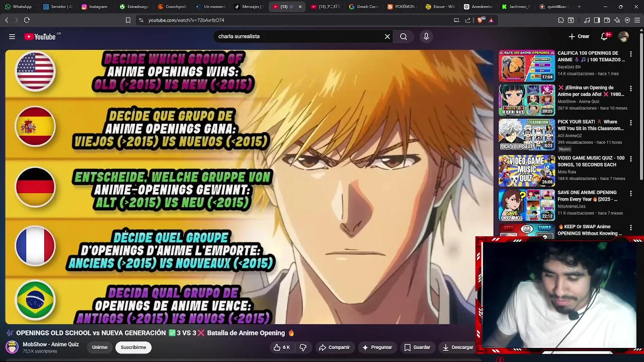
Task: Switch to the Jachiman tab
Action: coord(516,7)
